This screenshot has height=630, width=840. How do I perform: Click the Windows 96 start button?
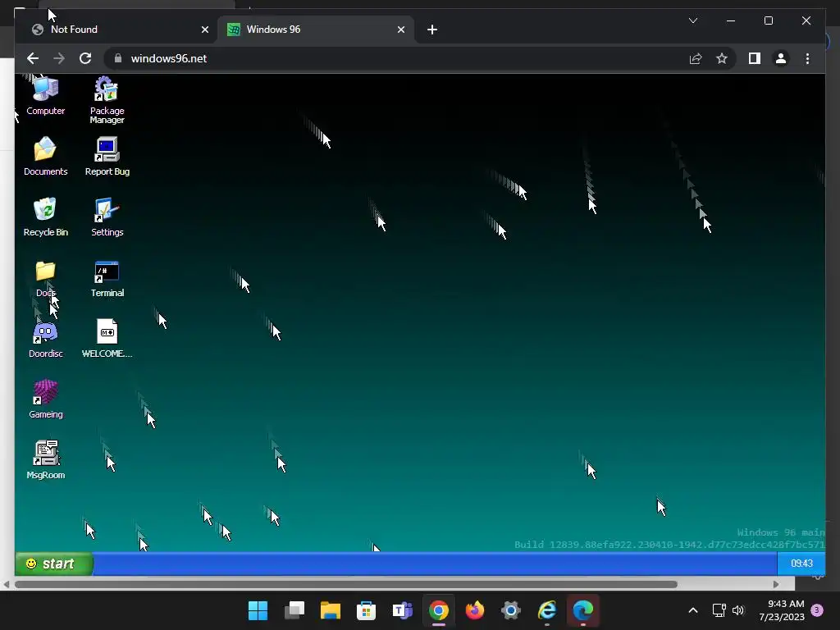pos(53,564)
